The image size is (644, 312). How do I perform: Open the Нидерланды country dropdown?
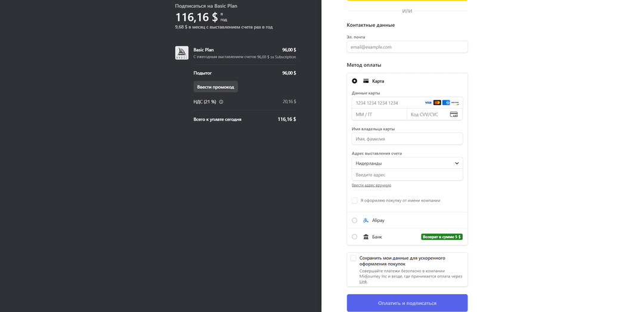pyautogui.click(x=407, y=163)
